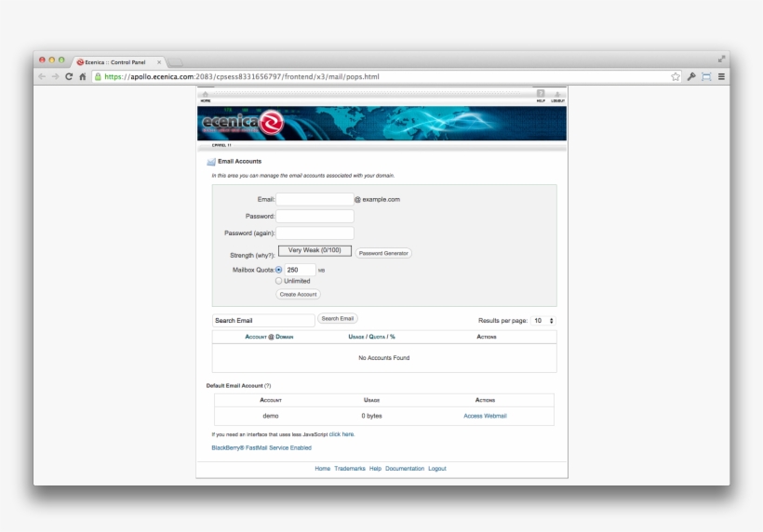Click the less JavaScript 'click here' link

tap(341, 434)
